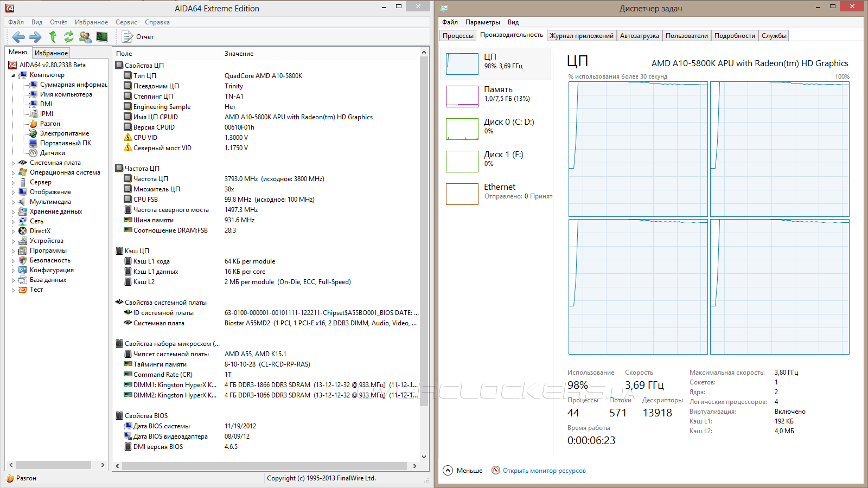Click the Хранение данных icon in tree
Screen dimensions: 868x488
(23, 211)
